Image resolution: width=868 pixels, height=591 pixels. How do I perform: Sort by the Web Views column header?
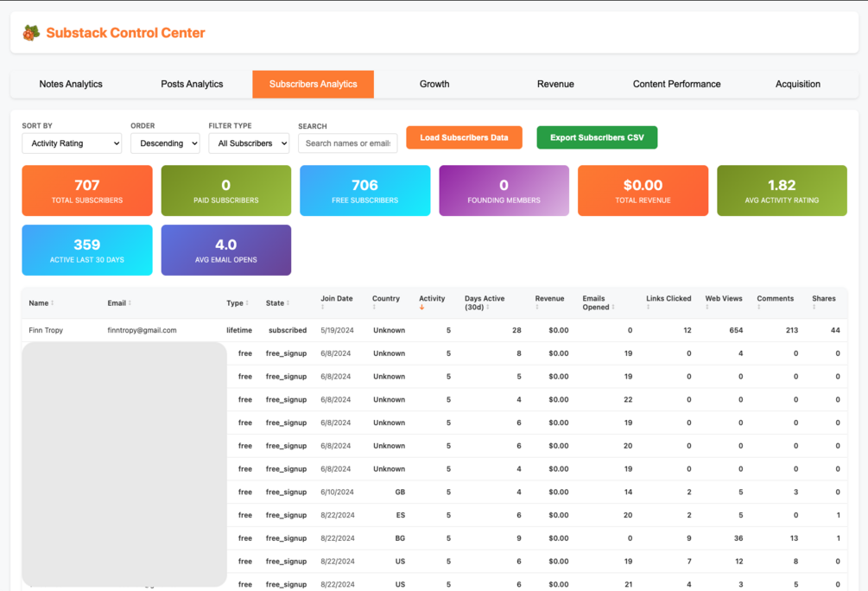(x=724, y=302)
